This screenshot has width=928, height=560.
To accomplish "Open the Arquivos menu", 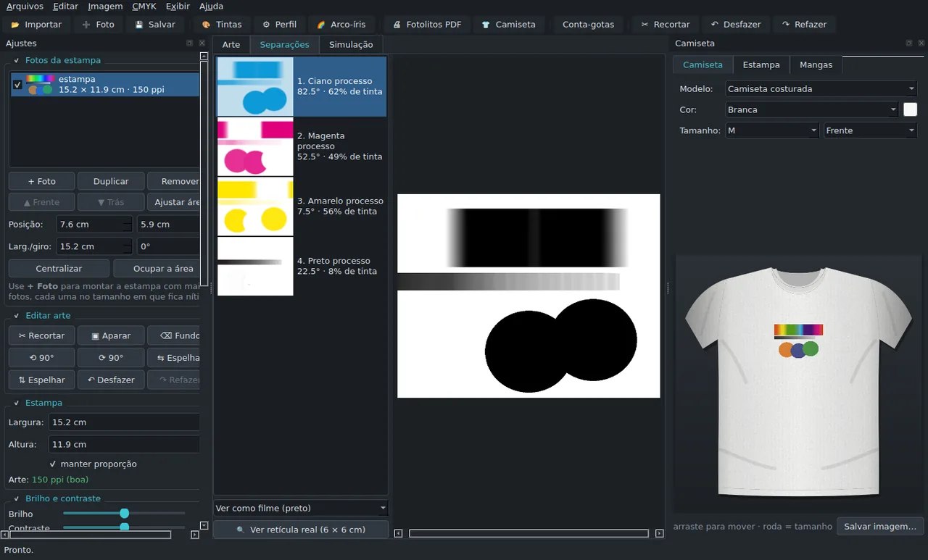I will [25, 7].
